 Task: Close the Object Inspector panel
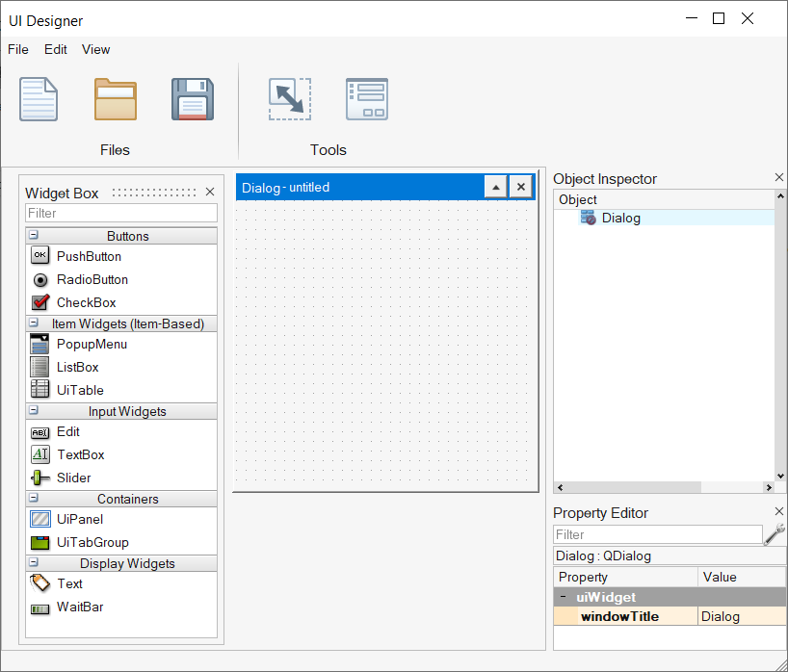tap(779, 178)
